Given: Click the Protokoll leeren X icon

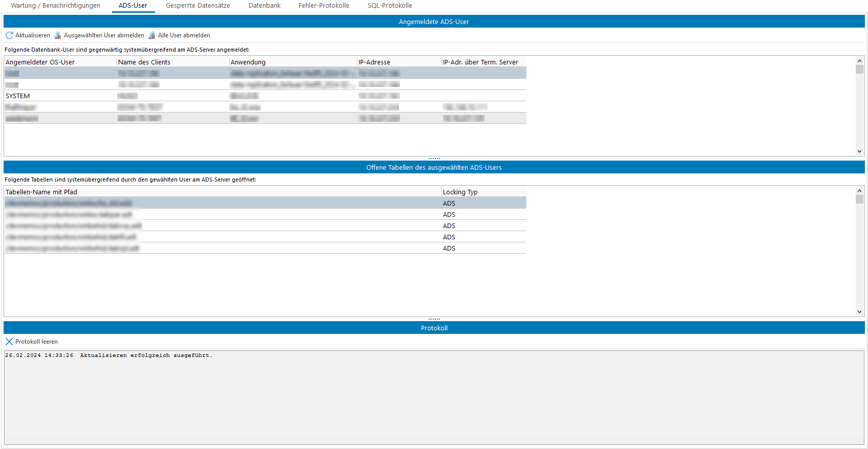Looking at the screenshot, I should (9, 342).
